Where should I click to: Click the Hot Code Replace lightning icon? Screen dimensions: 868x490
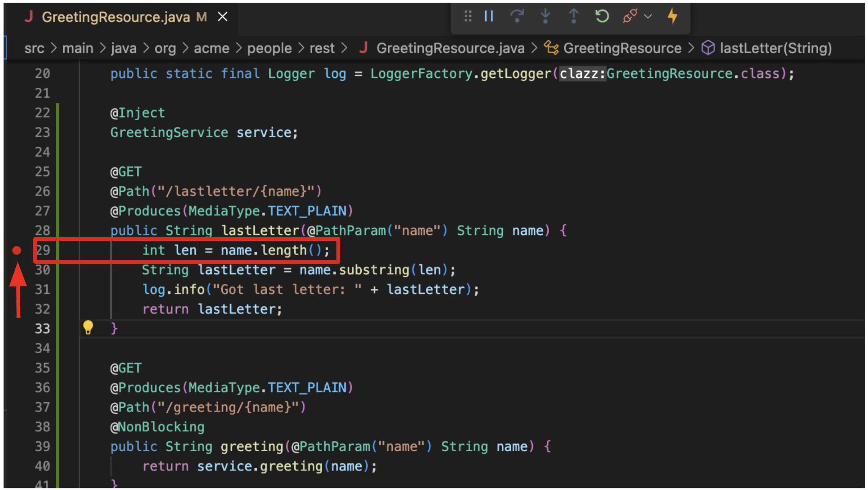[672, 16]
